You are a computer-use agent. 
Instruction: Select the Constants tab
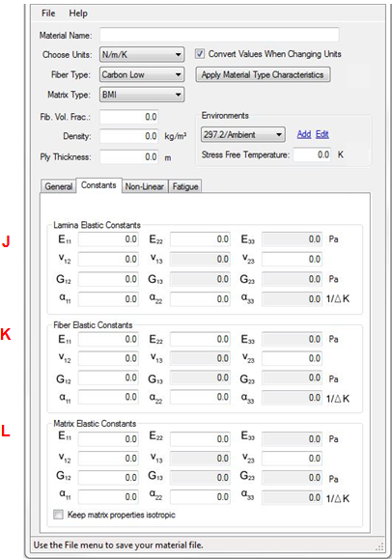98,185
